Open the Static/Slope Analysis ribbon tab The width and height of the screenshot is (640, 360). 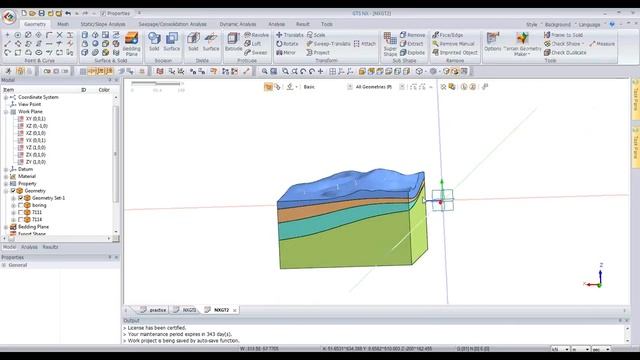pos(103,24)
